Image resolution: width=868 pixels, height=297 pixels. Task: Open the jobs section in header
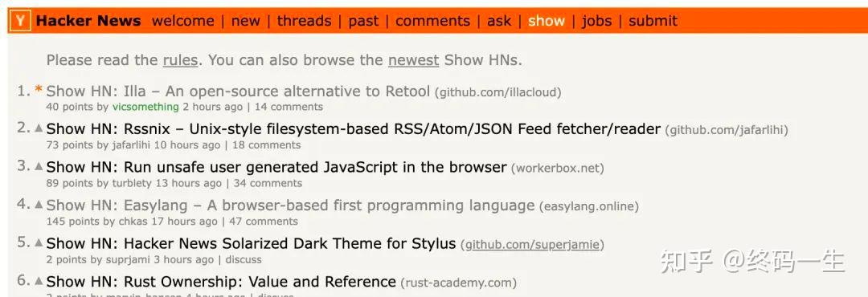point(596,21)
